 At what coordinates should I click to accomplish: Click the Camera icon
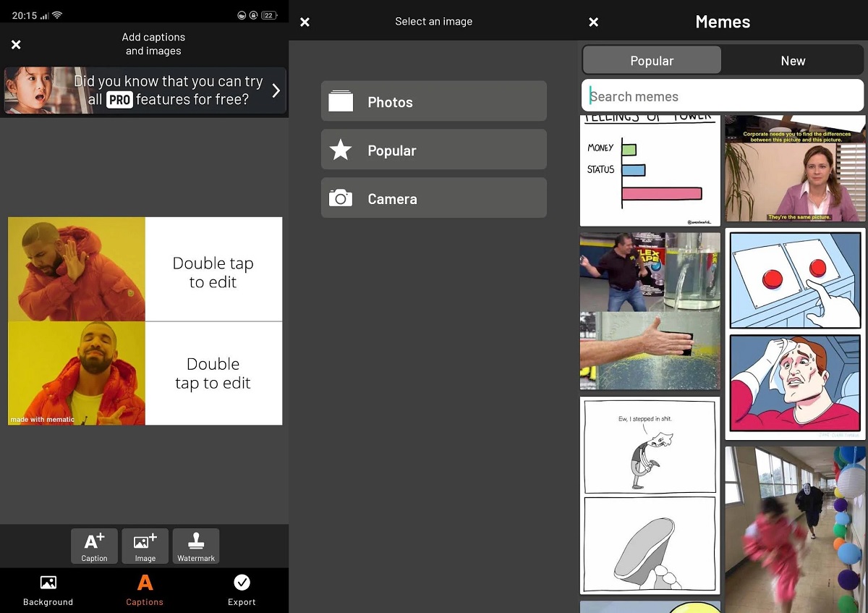[341, 198]
